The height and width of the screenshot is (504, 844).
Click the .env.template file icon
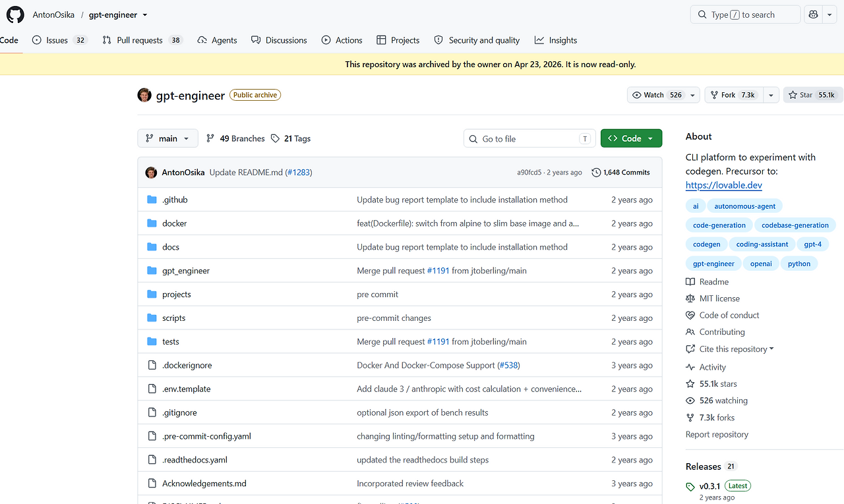point(152,389)
